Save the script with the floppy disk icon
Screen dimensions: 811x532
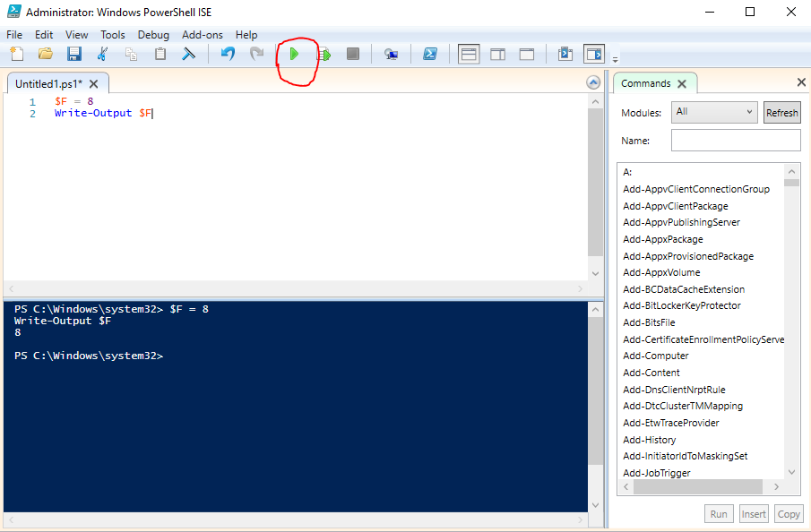tap(74, 54)
